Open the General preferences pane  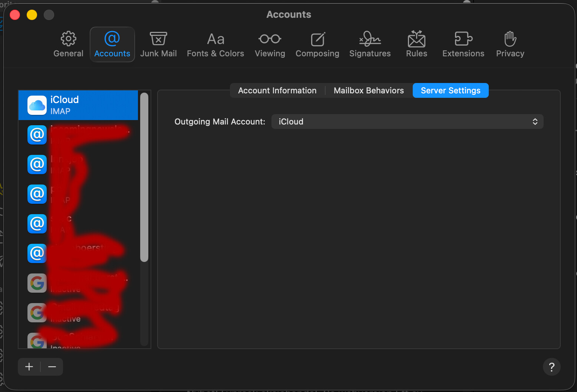pos(68,44)
